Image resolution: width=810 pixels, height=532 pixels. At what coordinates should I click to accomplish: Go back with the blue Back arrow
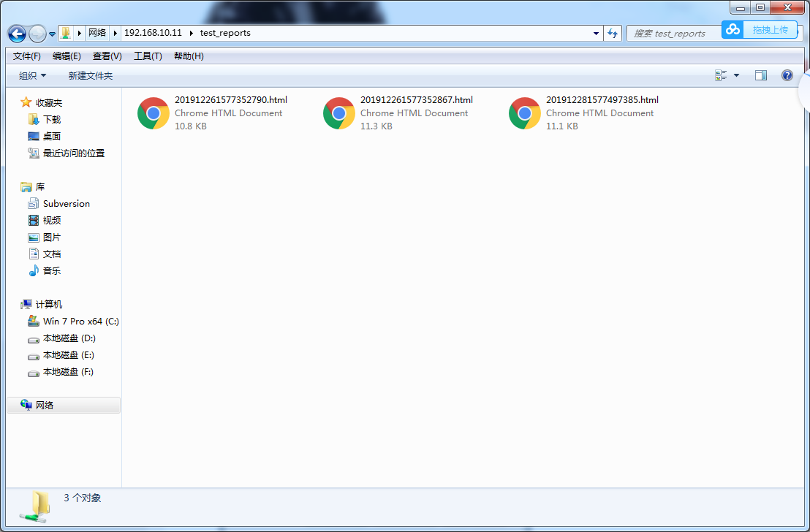coord(17,34)
